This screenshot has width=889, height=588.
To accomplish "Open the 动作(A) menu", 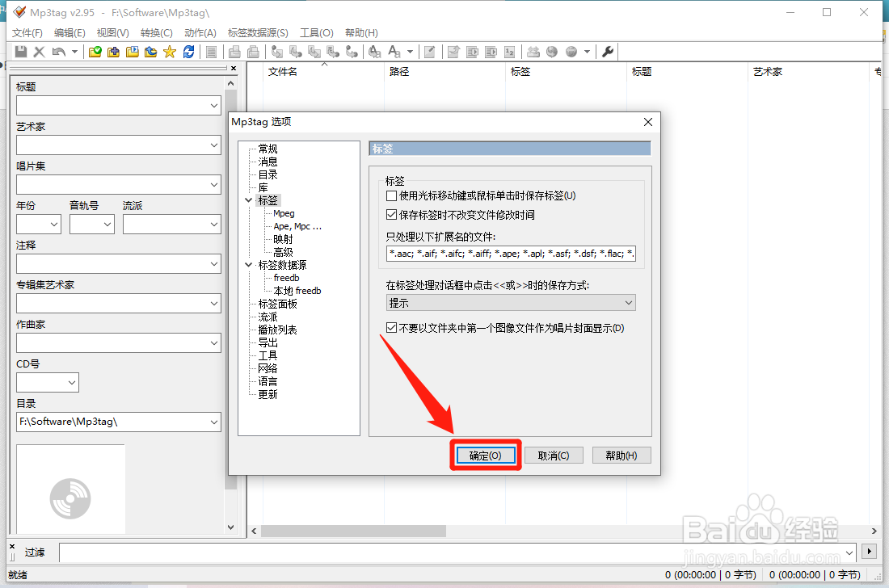I will coord(200,33).
